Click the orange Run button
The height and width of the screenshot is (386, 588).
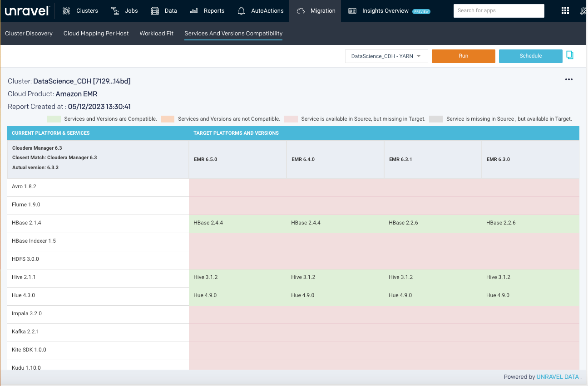463,56
